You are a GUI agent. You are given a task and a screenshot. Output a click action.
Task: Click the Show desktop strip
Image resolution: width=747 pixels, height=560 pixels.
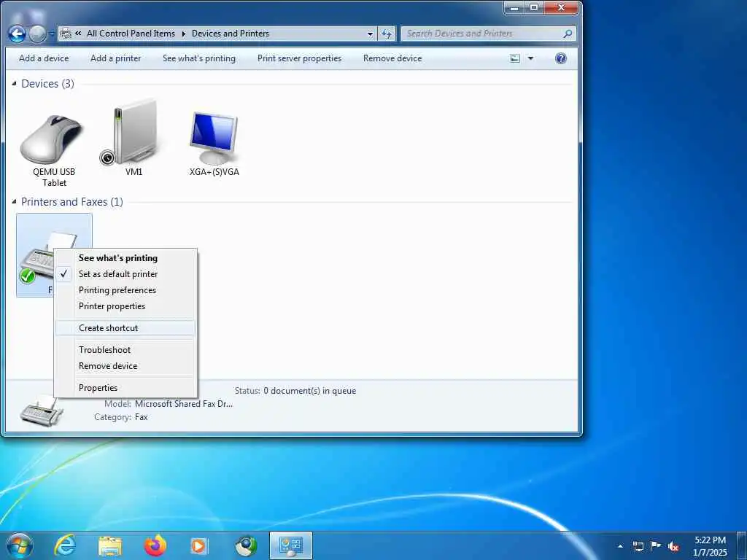[741, 546]
